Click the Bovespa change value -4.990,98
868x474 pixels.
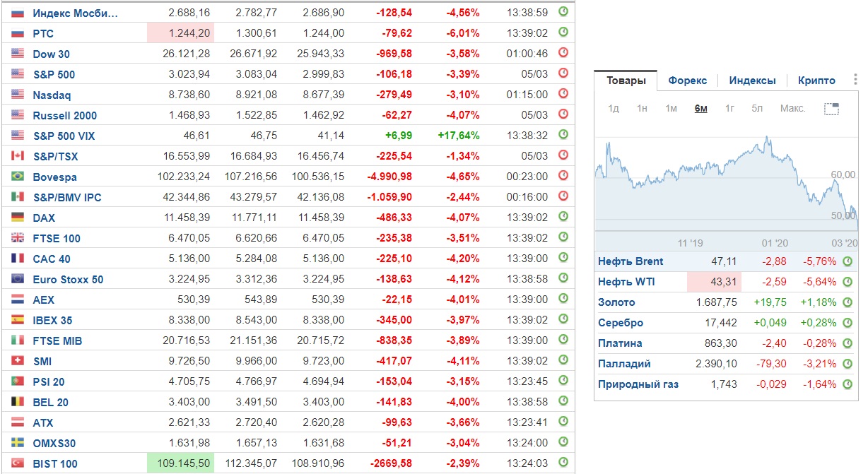point(389,177)
